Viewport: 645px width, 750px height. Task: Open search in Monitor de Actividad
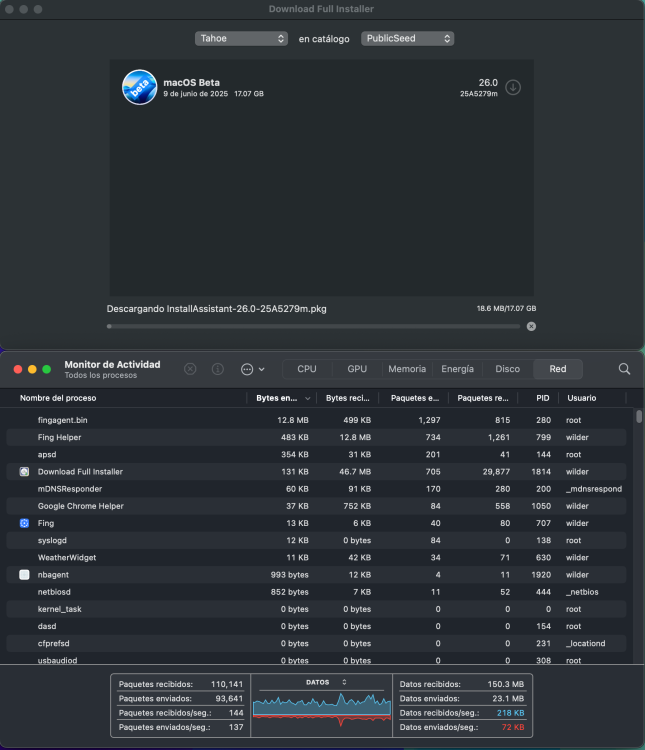(x=624, y=369)
